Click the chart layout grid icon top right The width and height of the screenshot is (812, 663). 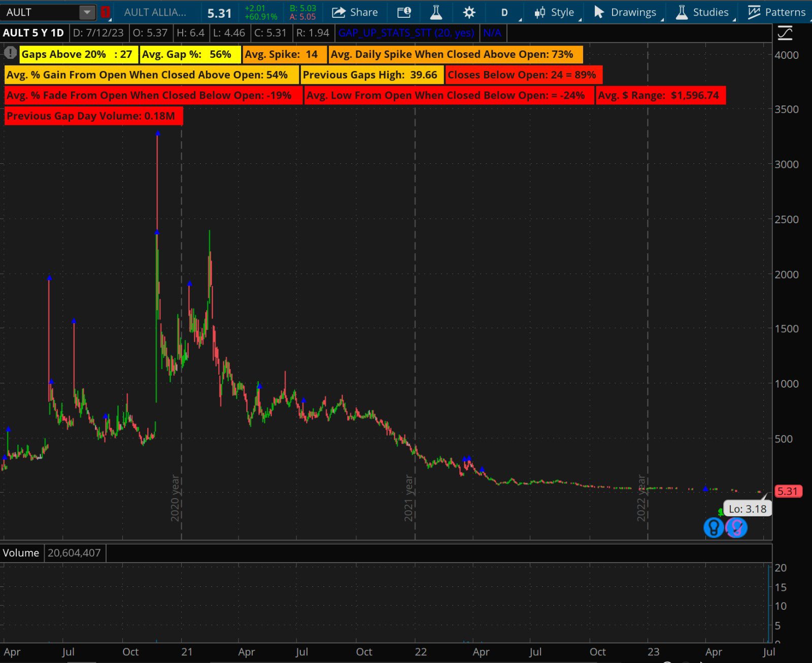pyautogui.click(x=785, y=32)
